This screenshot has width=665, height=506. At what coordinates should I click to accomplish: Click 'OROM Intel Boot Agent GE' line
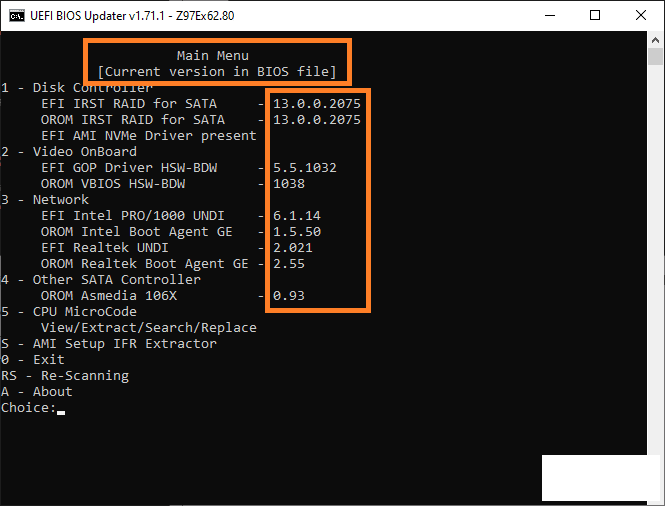tap(137, 232)
